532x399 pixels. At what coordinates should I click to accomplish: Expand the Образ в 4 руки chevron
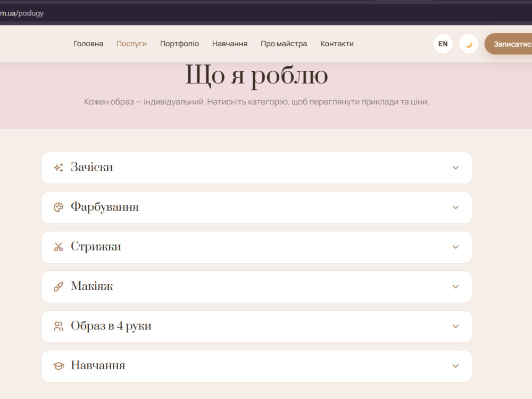tap(455, 327)
